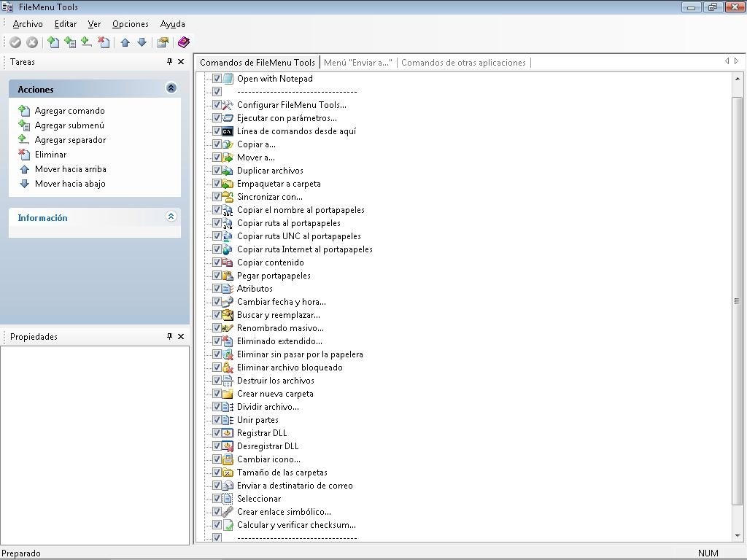Click the icon beside Enviar a destinatario de correo
747x560 pixels.
[228, 486]
